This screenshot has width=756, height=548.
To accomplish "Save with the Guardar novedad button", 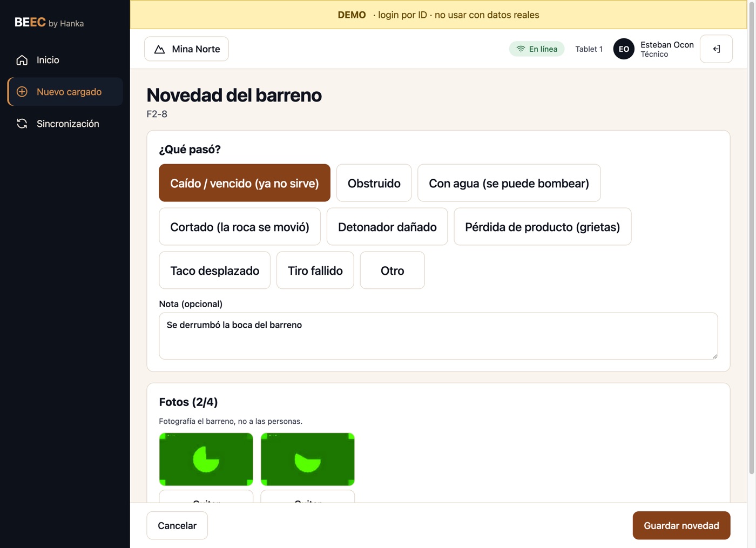I will point(681,525).
